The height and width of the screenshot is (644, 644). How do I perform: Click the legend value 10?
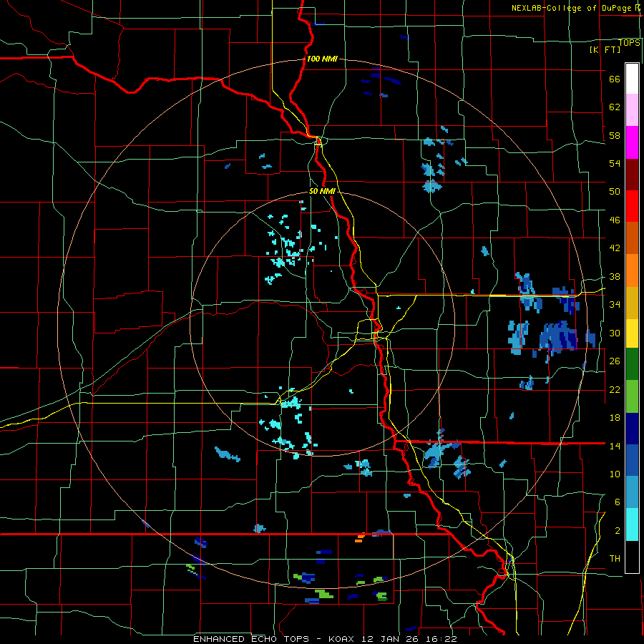(615, 474)
